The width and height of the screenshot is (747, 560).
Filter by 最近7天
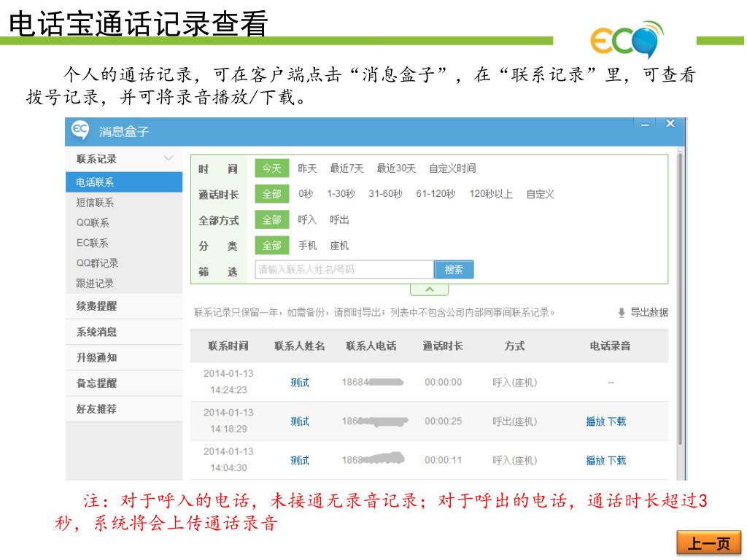coord(347,168)
